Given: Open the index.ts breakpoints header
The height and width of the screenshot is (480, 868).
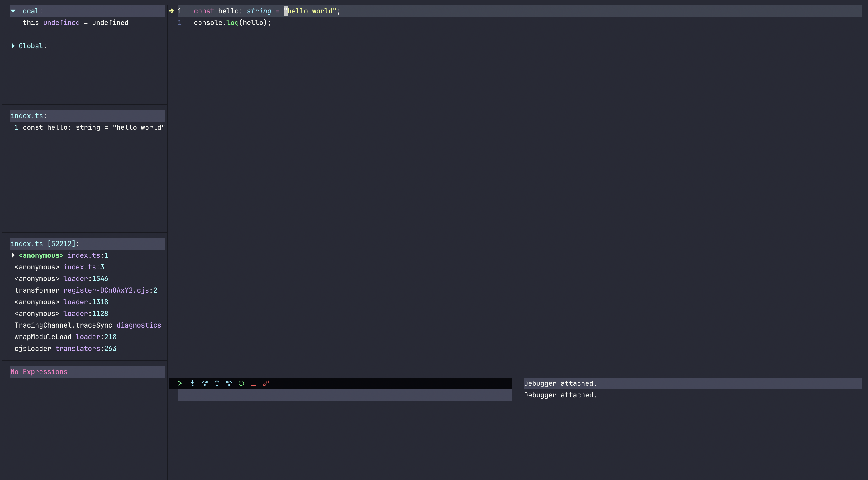Looking at the screenshot, I should click(x=88, y=115).
